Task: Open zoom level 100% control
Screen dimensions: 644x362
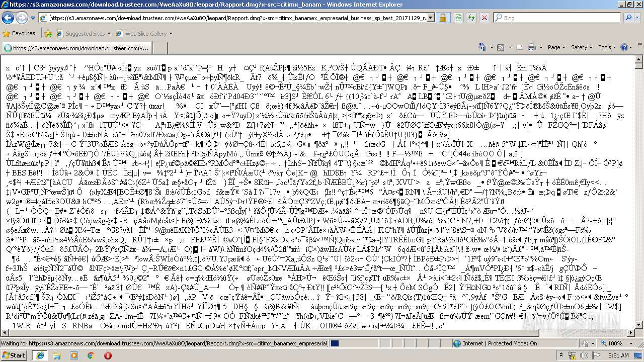Action: pos(616,343)
